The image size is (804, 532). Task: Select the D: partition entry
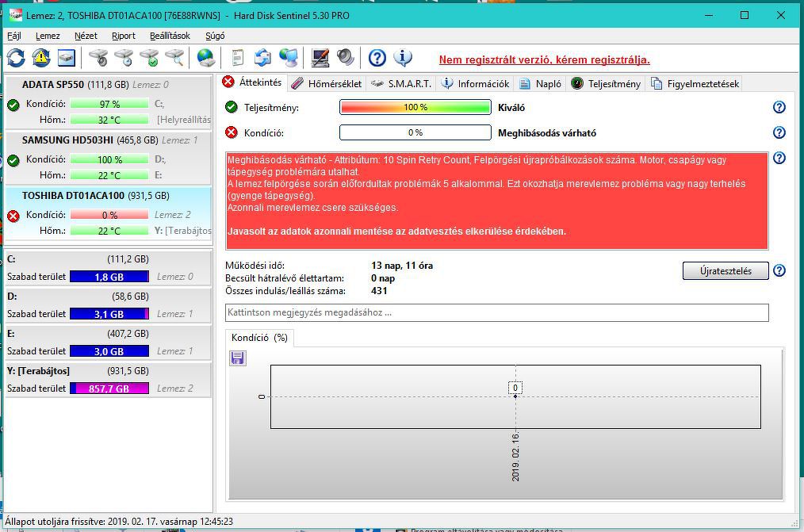pyautogui.click(x=108, y=305)
